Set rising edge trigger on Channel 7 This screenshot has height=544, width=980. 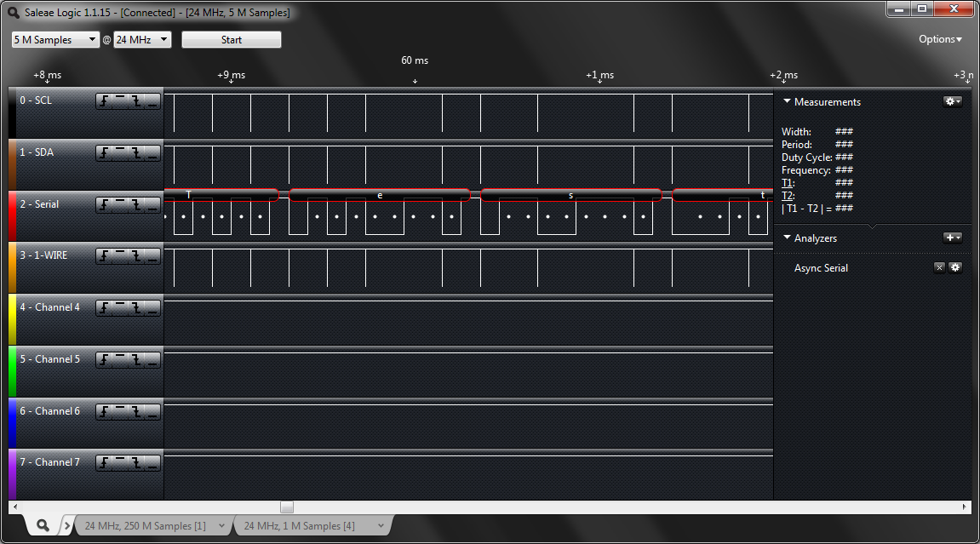pos(105,463)
